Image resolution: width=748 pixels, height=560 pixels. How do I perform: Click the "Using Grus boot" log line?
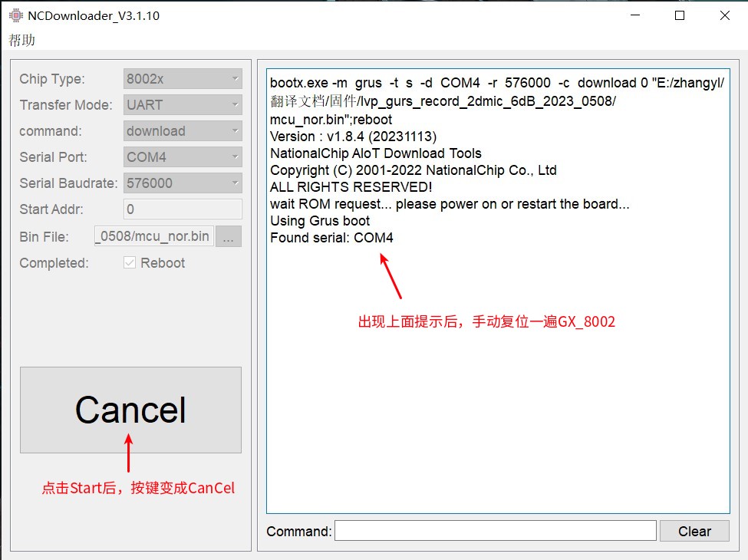(x=320, y=221)
